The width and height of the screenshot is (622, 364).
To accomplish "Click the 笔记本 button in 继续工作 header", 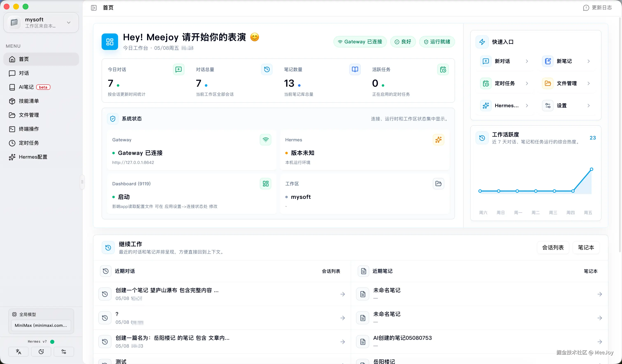I will point(586,248).
